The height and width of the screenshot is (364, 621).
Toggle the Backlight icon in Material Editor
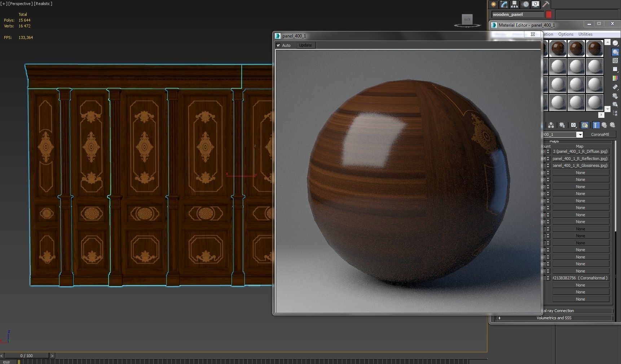click(615, 52)
